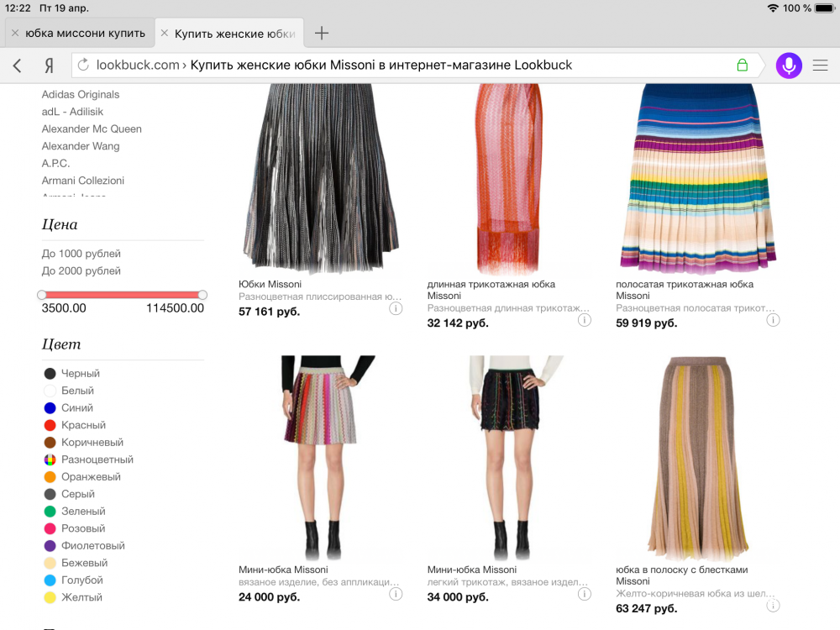Viewport: 840px width, 630px height.
Task: Filter by Разноцветный color swatch
Action: tap(50, 459)
